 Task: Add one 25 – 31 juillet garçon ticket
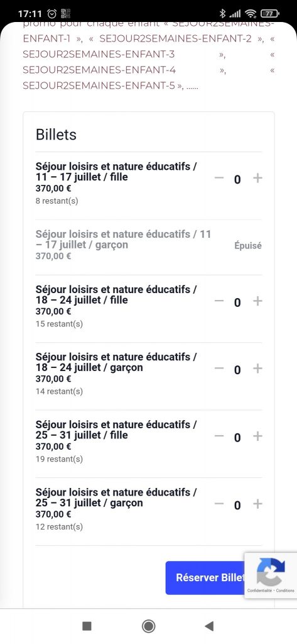(x=257, y=504)
